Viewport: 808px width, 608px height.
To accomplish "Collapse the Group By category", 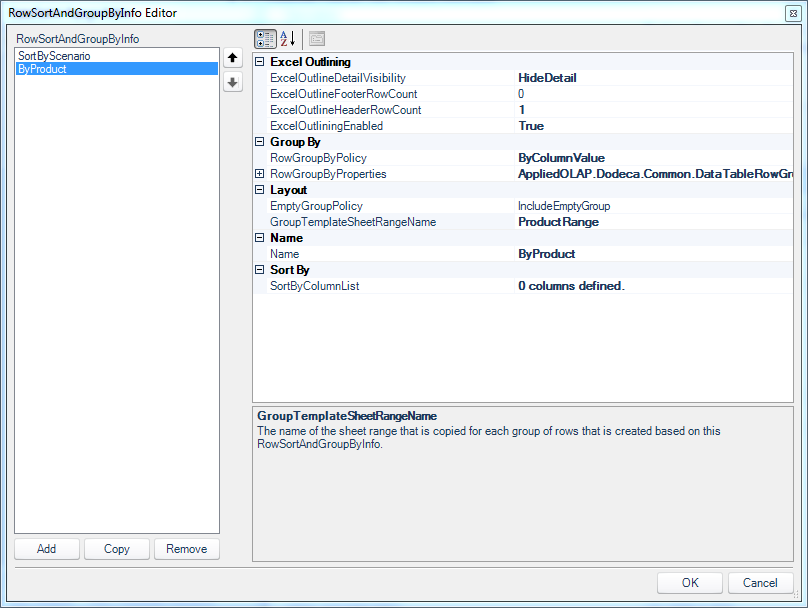I will [x=260, y=142].
